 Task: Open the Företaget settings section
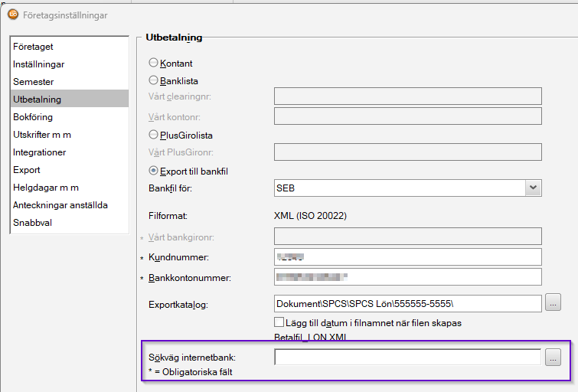point(70,47)
